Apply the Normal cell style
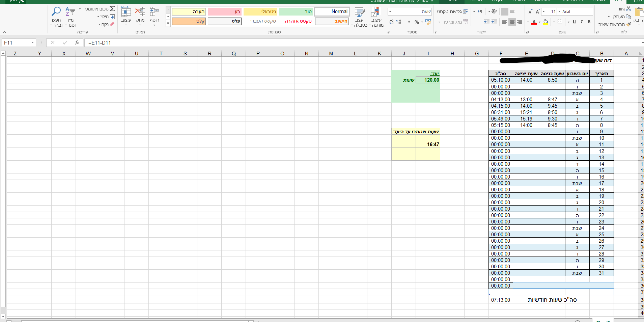 (332, 11)
